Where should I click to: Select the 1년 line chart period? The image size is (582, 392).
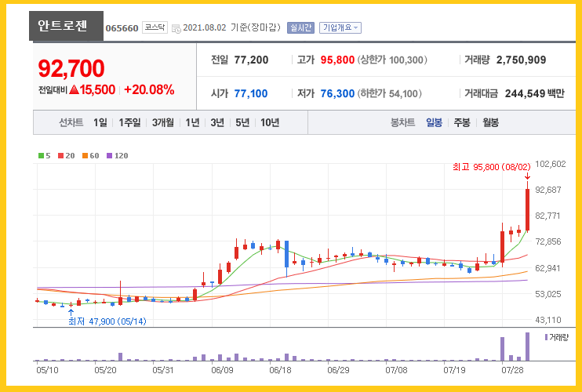click(x=193, y=122)
